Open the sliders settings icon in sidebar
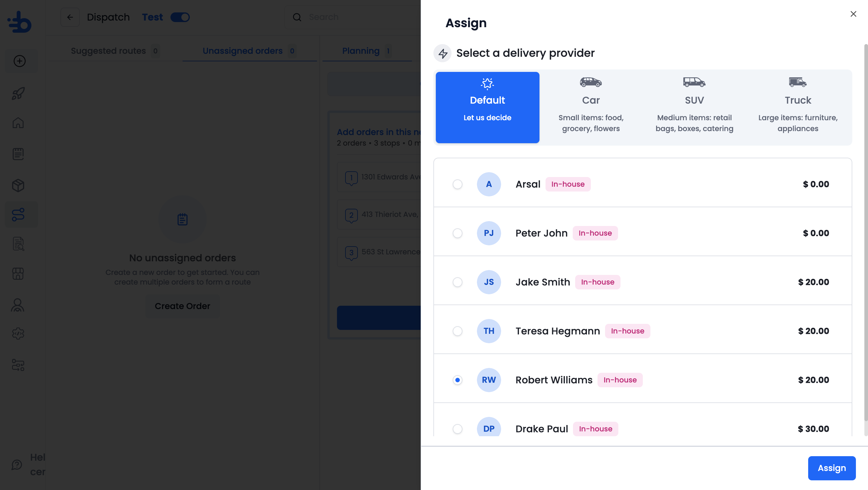 18,365
